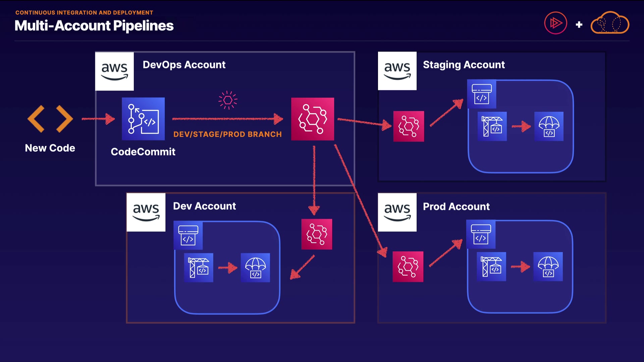Image resolution: width=644 pixels, height=362 pixels.
Task: Click the EventBridge icon in Staging Account
Action: click(x=409, y=126)
